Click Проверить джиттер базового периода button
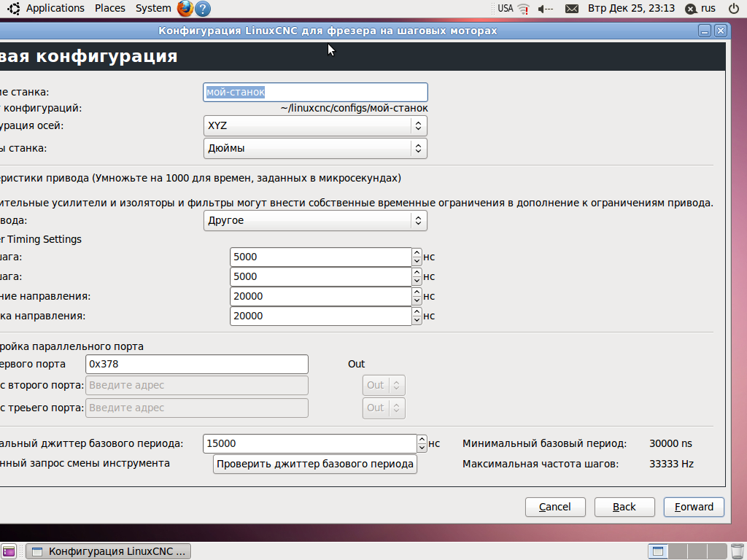This screenshot has width=747, height=560. tap(315, 464)
